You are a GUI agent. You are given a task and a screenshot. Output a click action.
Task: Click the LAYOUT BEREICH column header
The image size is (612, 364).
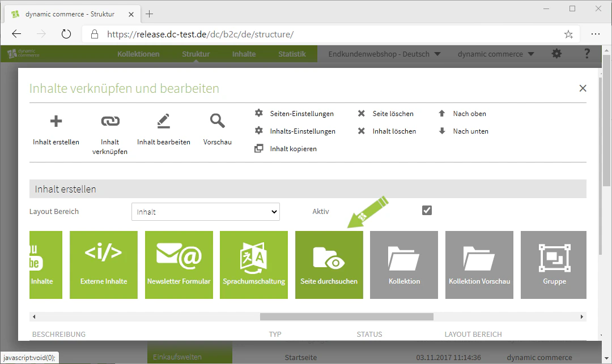point(473,335)
